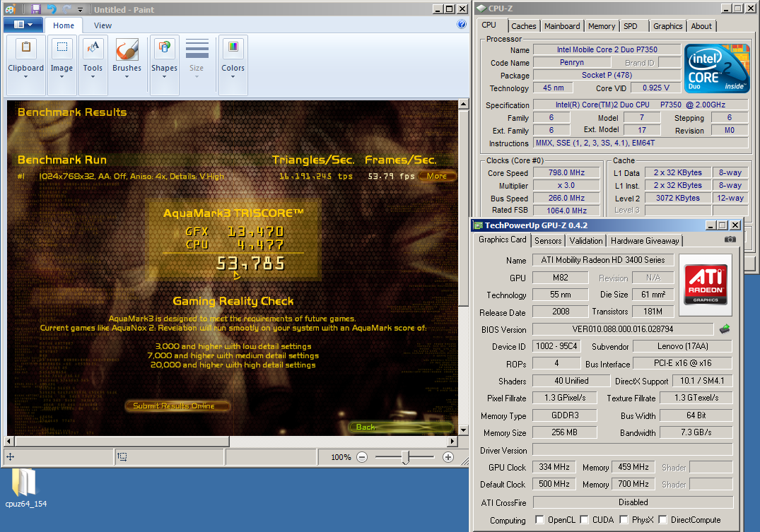The image size is (760, 532).
Task: Click the GPU Name field in GPU-Z
Action: pos(603,260)
